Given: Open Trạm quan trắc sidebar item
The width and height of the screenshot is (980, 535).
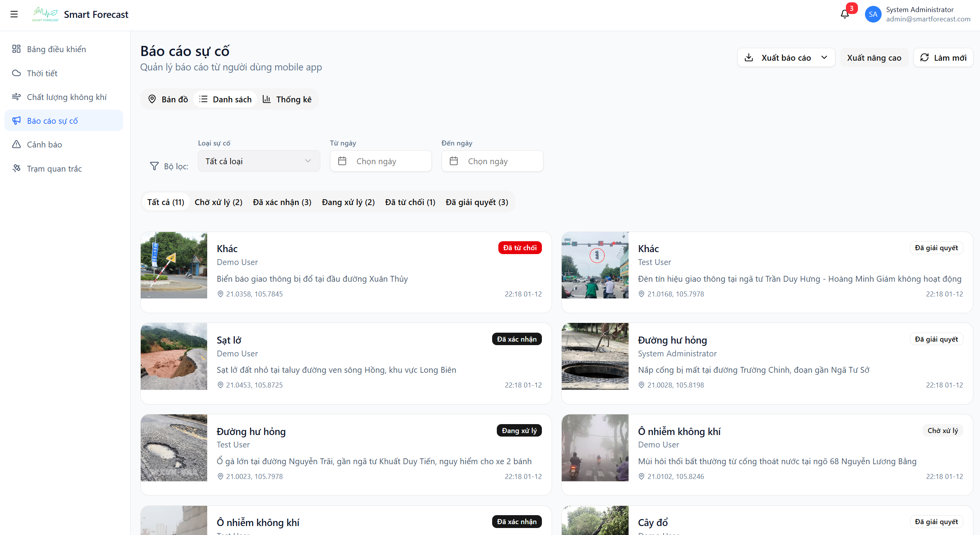Looking at the screenshot, I should 54,168.
